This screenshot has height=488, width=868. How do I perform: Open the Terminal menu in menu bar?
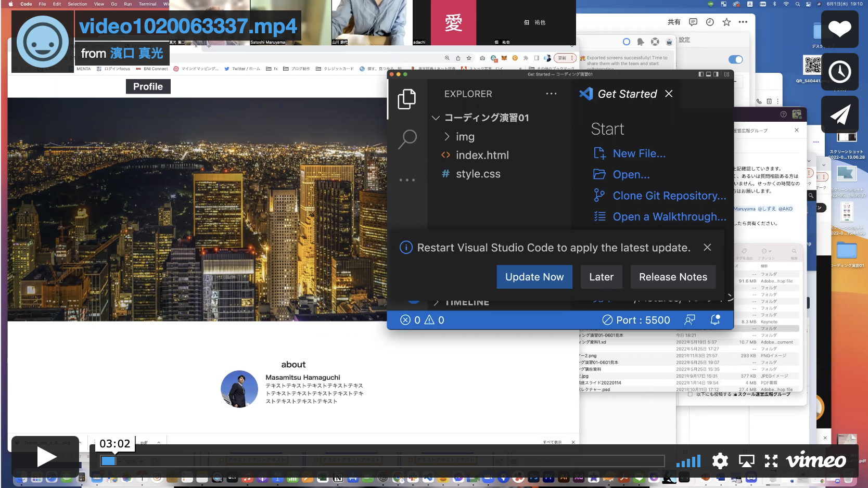(148, 4)
